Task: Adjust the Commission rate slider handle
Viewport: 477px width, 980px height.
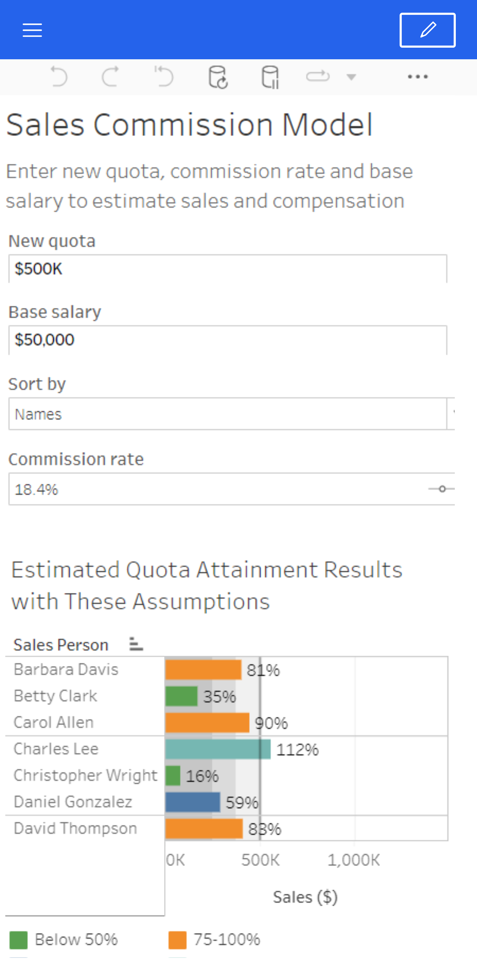Action: 442,489
